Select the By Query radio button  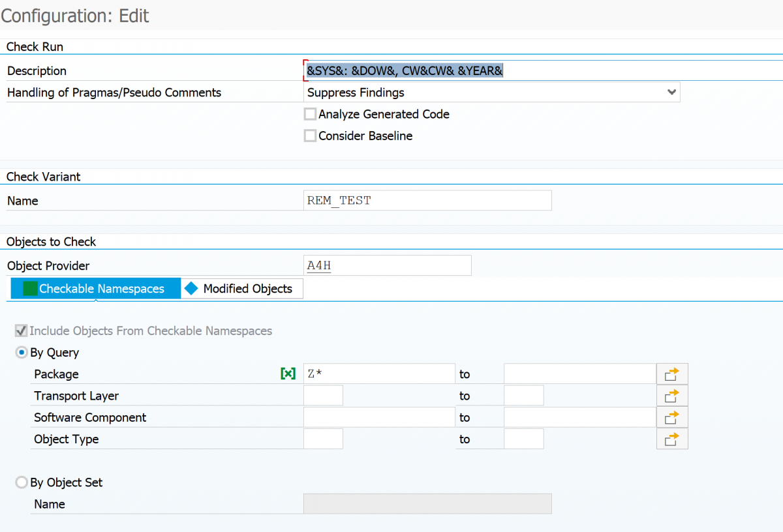click(22, 353)
